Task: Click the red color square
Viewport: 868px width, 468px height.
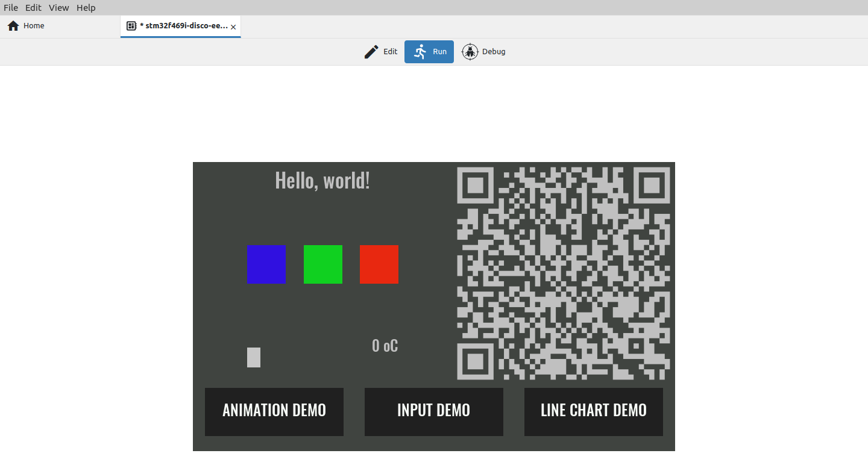Action: coord(379,264)
